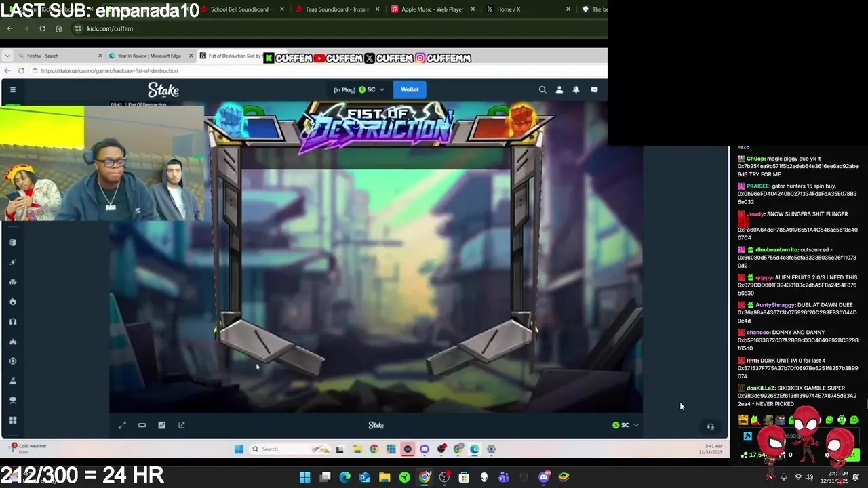
Task: Select the round chip icon in sidebar
Action: (x=13, y=361)
